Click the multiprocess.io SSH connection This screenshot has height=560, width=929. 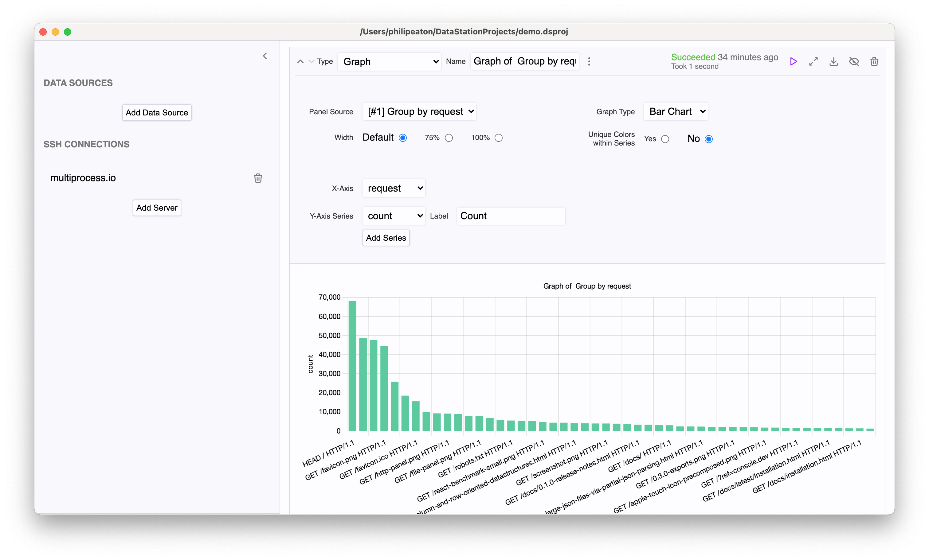(x=83, y=178)
